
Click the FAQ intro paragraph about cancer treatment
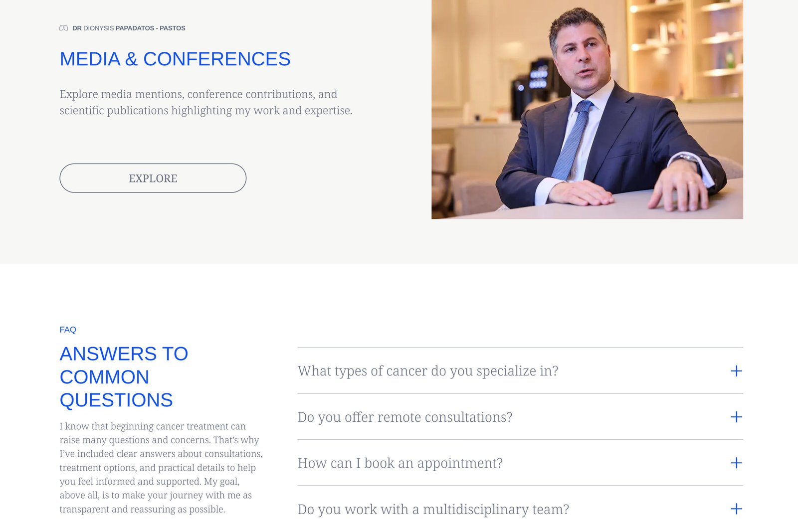pyautogui.click(x=161, y=467)
